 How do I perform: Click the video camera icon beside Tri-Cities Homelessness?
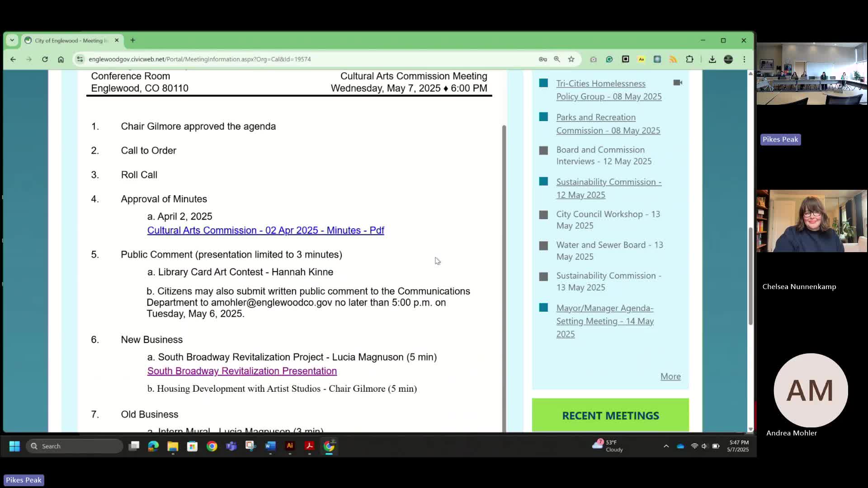pos(677,83)
